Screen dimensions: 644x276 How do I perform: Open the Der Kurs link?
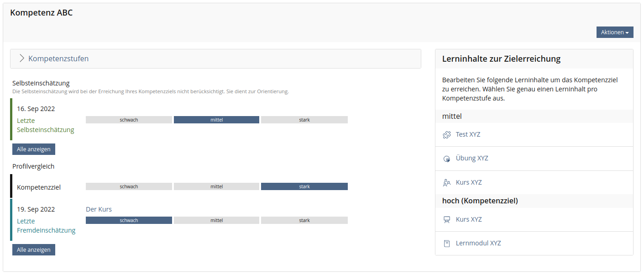(x=99, y=209)
